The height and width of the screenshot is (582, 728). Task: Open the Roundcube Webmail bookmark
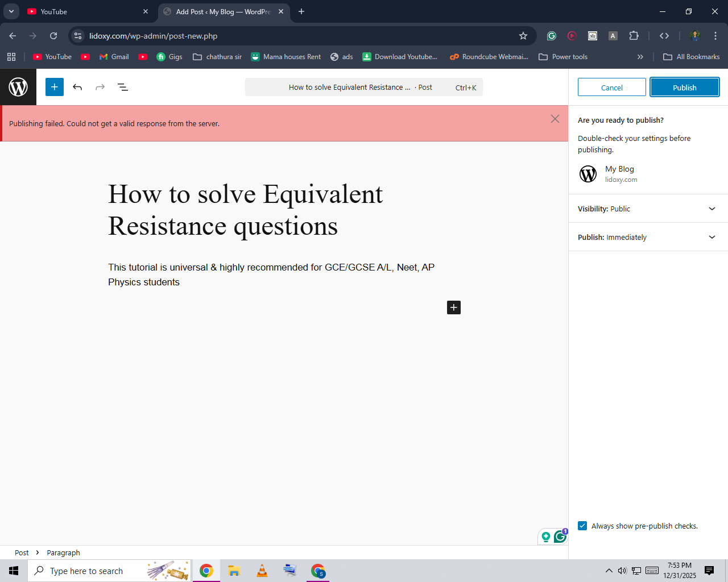(489, 57)
